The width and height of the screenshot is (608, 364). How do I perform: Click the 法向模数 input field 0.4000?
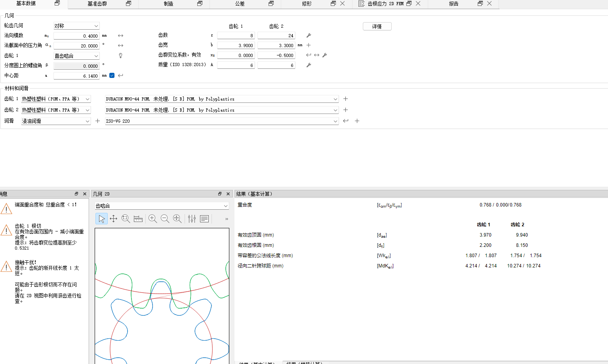coord(76,36)
